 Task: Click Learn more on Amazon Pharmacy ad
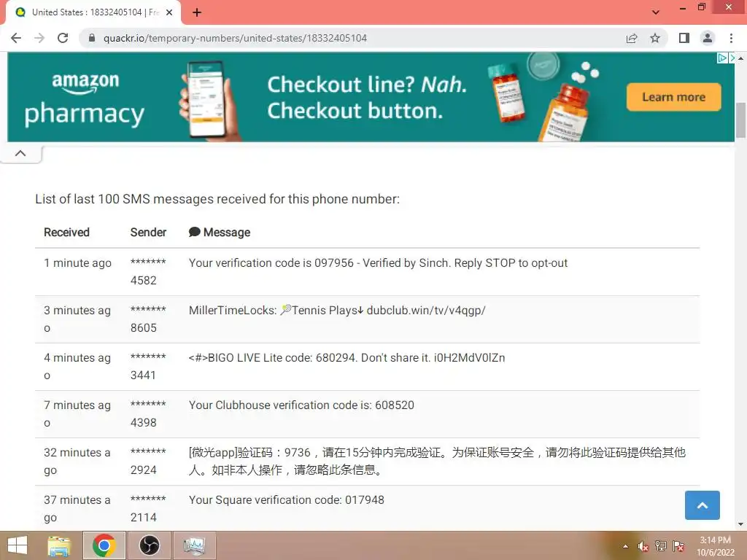(x=673, y=97)
